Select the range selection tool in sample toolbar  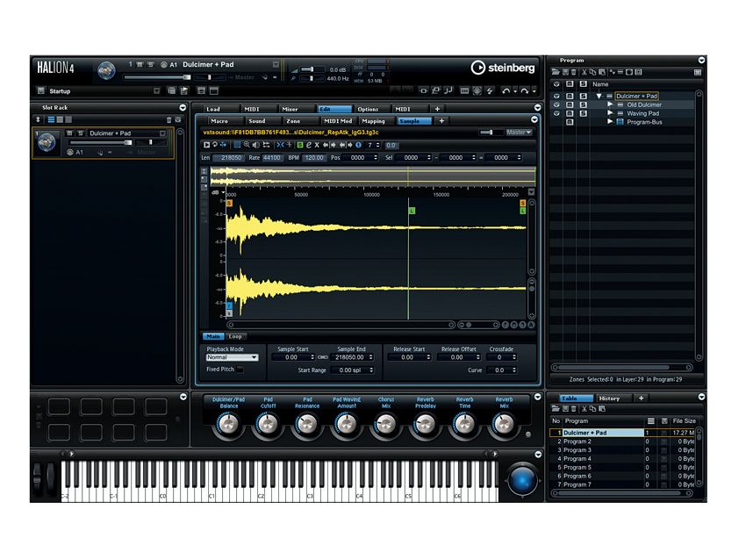coord(237,145)
